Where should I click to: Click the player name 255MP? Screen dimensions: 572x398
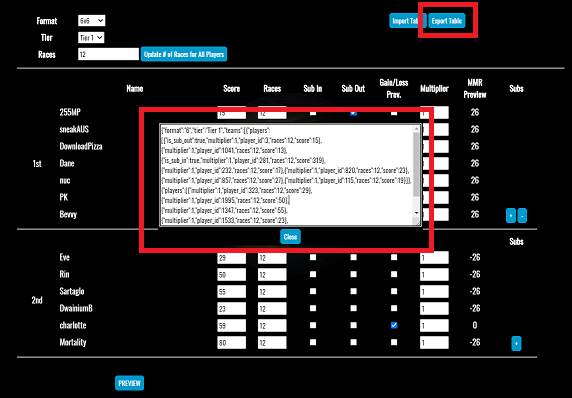[x=70, y=112]
